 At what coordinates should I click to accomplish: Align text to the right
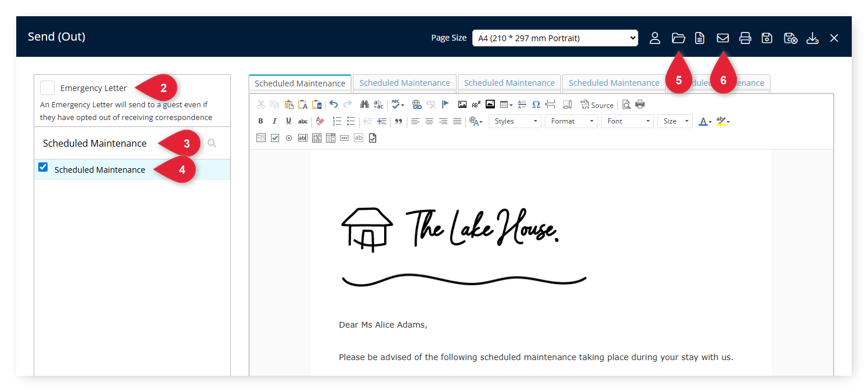click(x=443, y=121)
